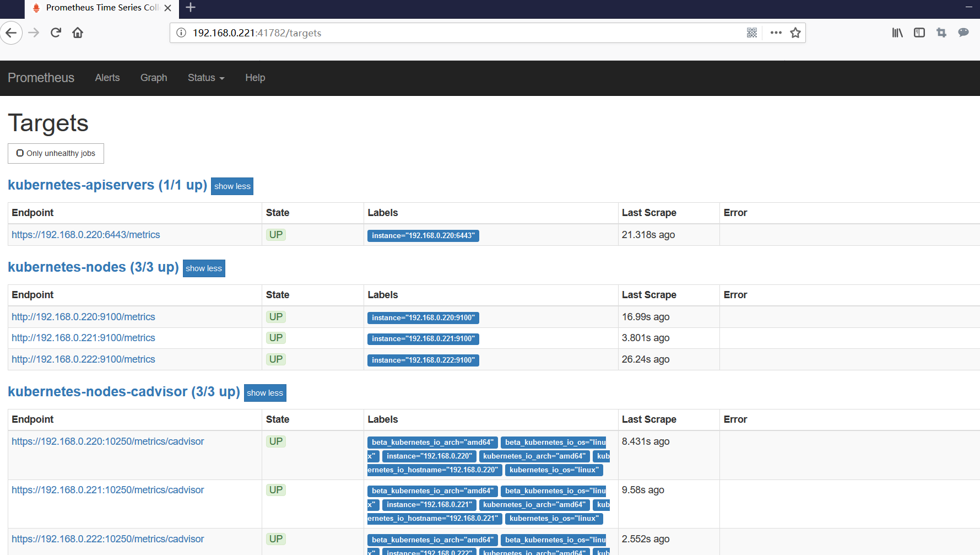The height and width of the screenshot is (555, 980).
Task: Open http://192.168.0.220:9100/metrics endpoint link
Action: 83,317
